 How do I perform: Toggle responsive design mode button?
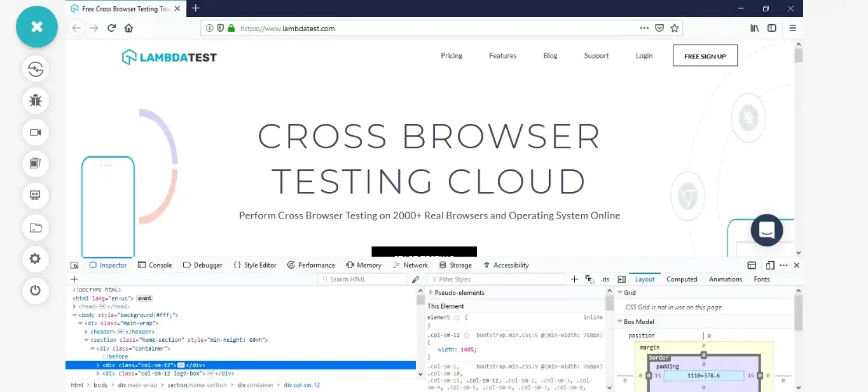click(x=770, y=266)
